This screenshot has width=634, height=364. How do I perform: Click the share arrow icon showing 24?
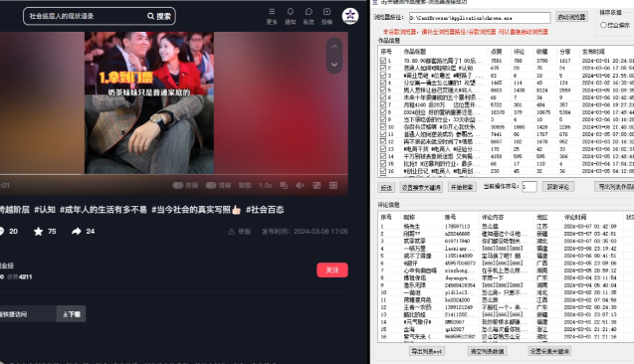pyautogui.click(x=77, y=232)
